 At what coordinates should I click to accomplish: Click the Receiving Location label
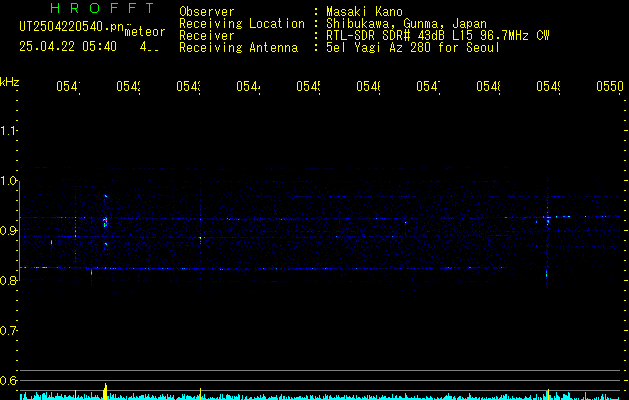point(242,24)
